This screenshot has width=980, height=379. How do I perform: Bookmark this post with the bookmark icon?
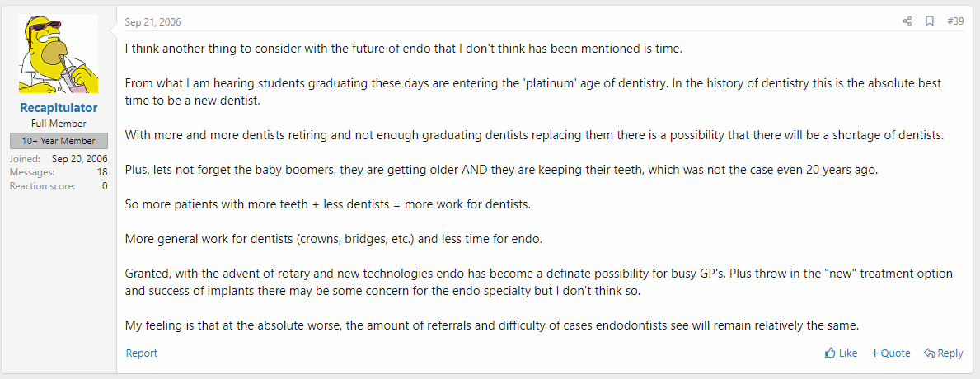930,21
